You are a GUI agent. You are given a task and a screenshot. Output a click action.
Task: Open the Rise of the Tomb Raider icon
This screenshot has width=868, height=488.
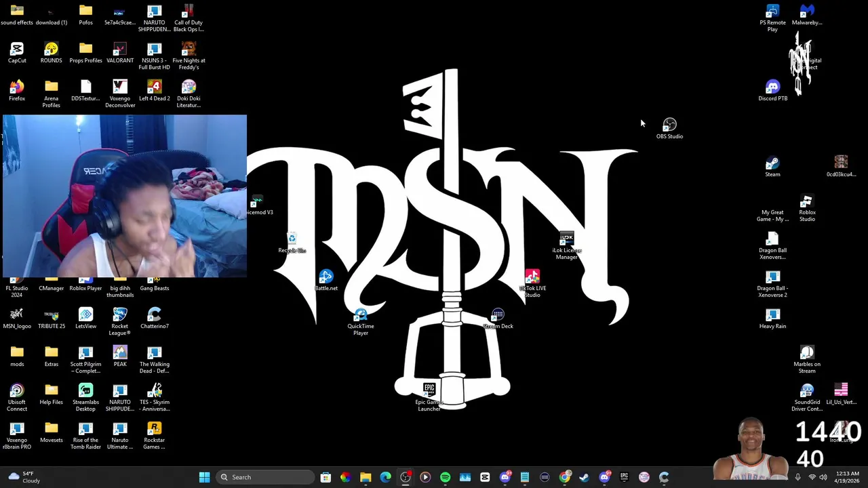pos(85,435)
